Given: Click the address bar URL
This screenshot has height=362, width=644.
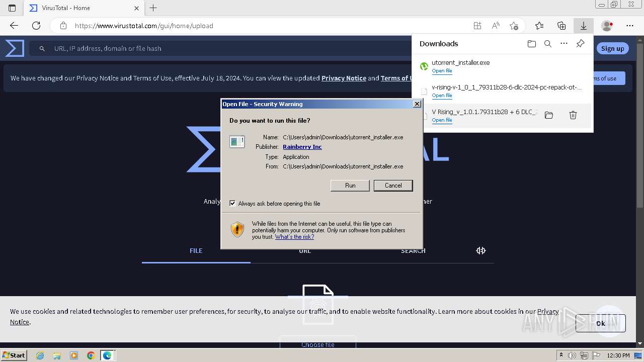Looking at the screenshot, I should 144,26.
